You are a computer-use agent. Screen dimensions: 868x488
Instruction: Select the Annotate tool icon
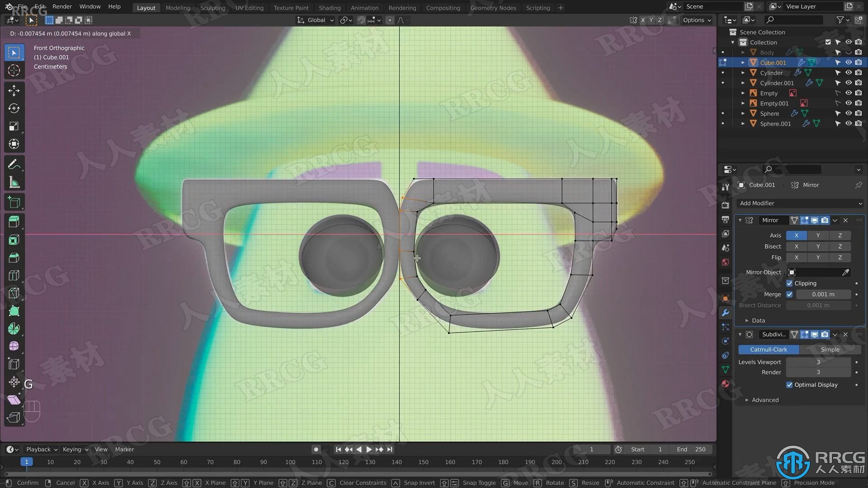[14, 164]
